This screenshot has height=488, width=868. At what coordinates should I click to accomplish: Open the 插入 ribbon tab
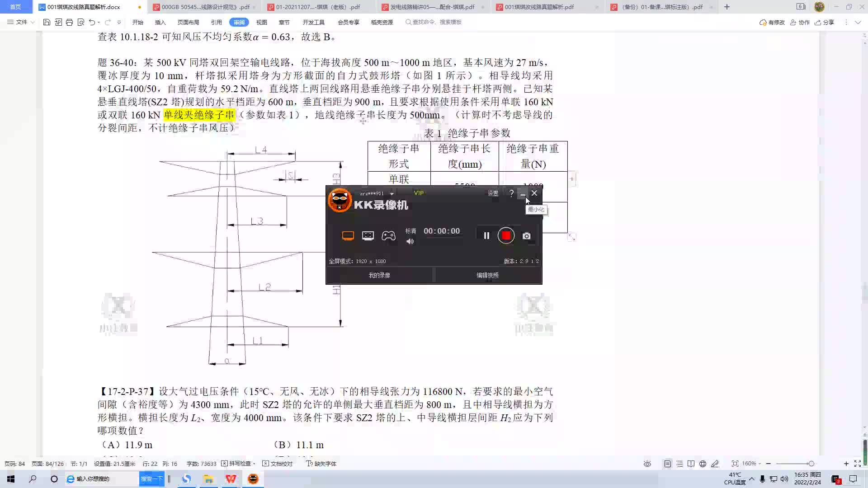(x=160, y=22)
